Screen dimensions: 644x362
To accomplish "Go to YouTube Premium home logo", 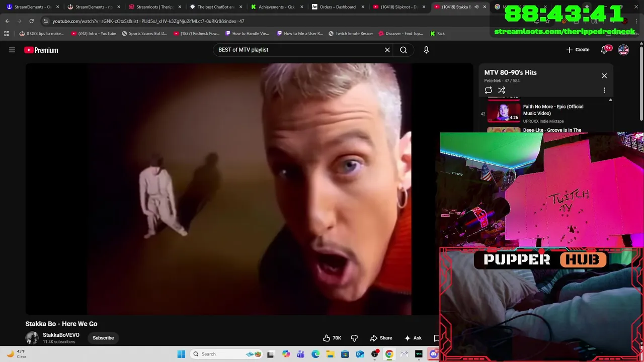I will pyautogui.click(x=41, y=50).
